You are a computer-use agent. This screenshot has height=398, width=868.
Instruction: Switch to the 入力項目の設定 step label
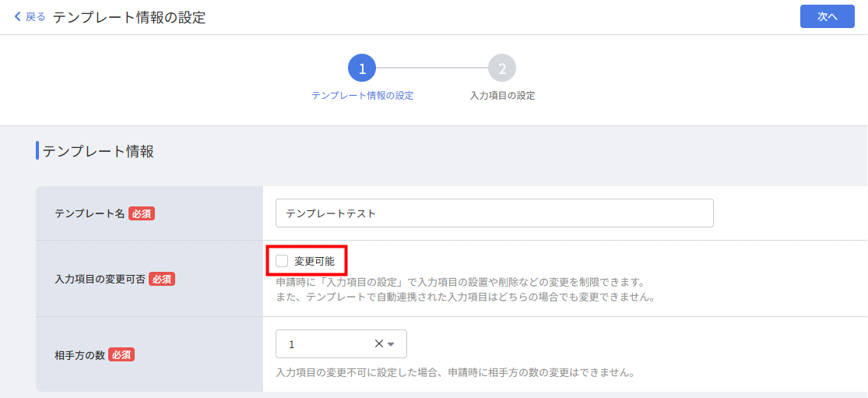click(x=502, y=96)
